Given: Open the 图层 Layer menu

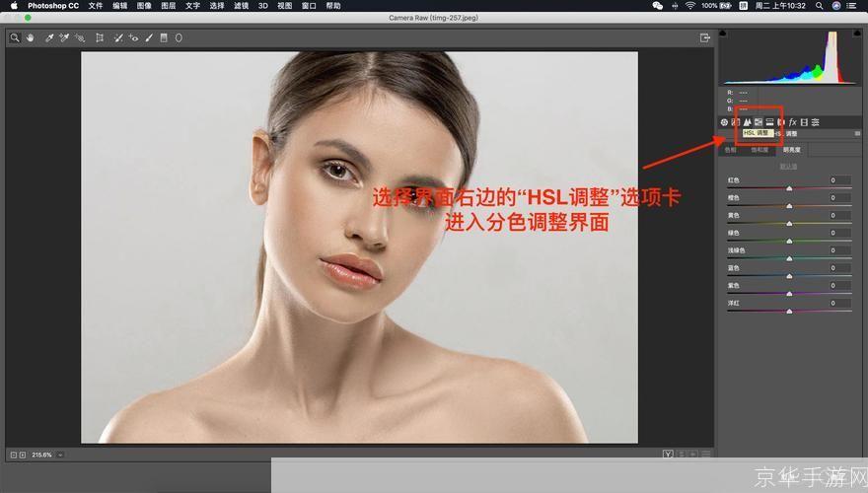Looking at the screenshot, I should 169,6.
